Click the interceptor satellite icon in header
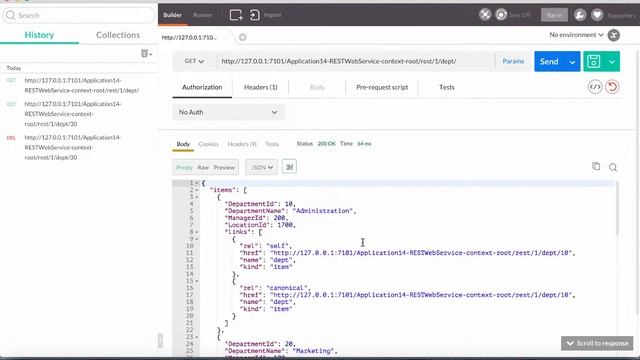640x360 pixels. (x=485, y=15)
